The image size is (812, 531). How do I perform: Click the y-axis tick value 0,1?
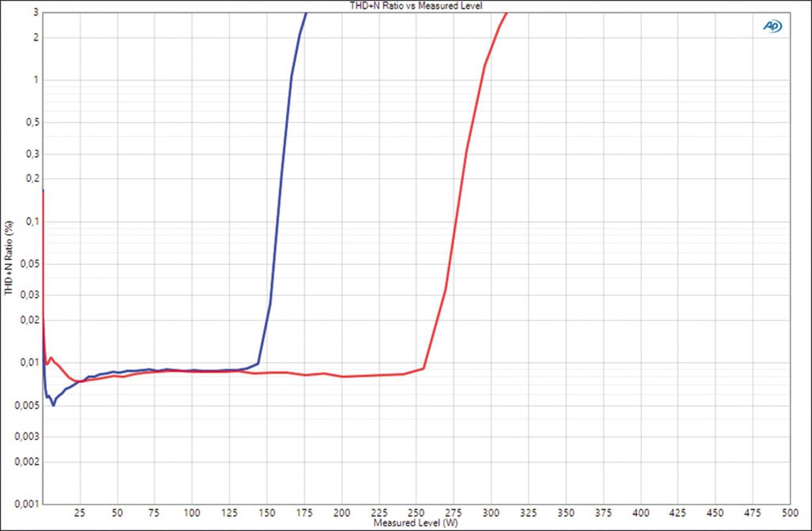point(33,222)
